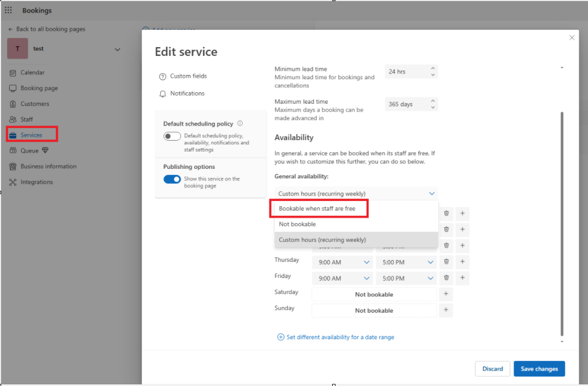588x386 pixels.
Task: Click Sunday Not bookable box
Action: 374,311
